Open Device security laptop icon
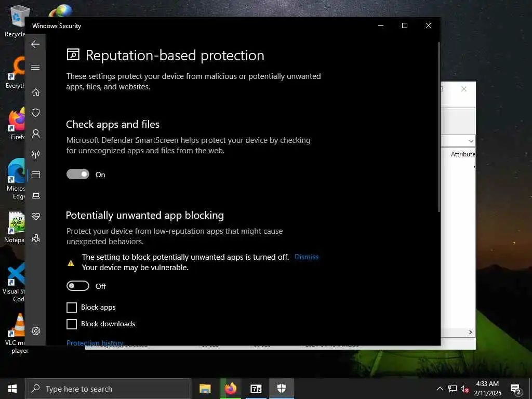 click(36, 196)
